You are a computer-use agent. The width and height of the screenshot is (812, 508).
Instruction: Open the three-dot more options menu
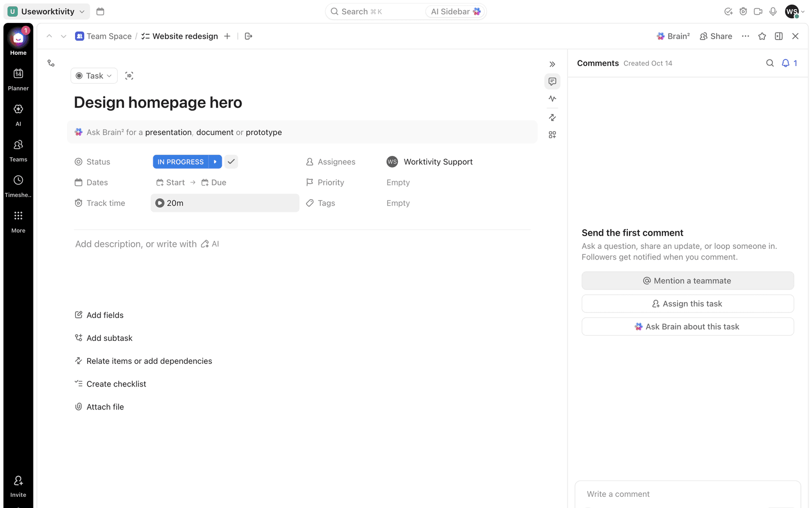(746, 36)
